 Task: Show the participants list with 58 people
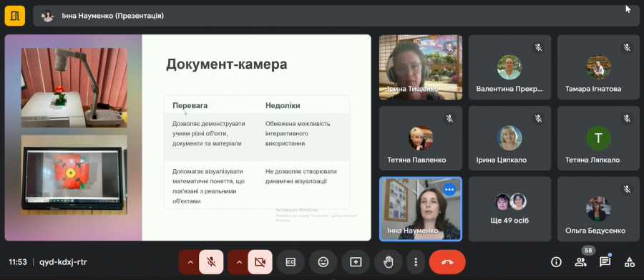[580, 262]
